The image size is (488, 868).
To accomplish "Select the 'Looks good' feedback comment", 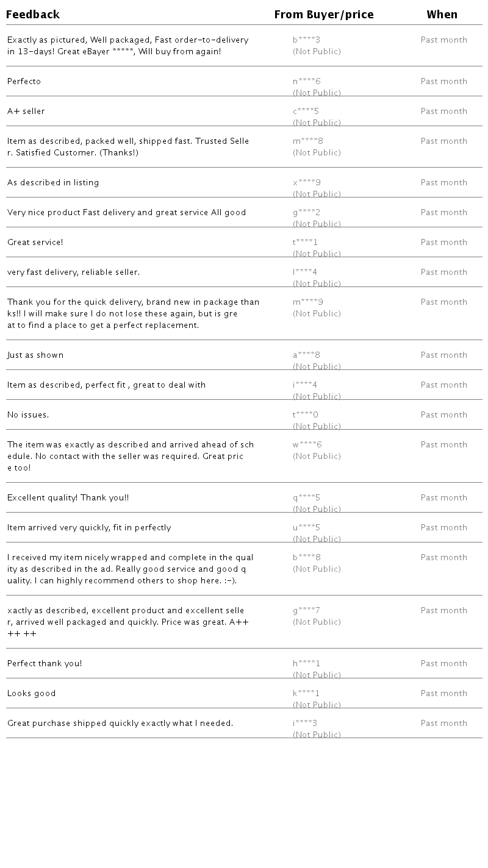I will click(x=32, y=694).
